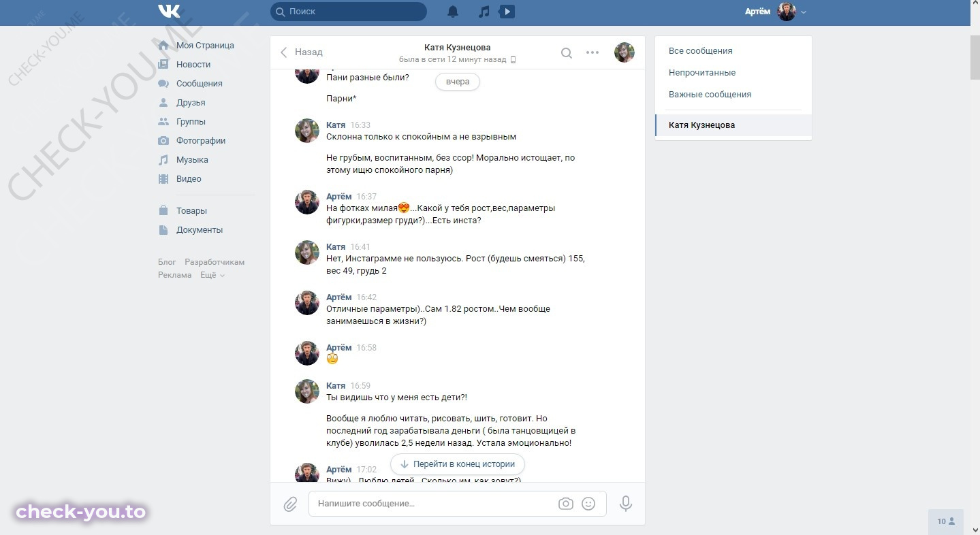Click the note icon beside Музыка
980x535 pixels.
pos(163,160)
